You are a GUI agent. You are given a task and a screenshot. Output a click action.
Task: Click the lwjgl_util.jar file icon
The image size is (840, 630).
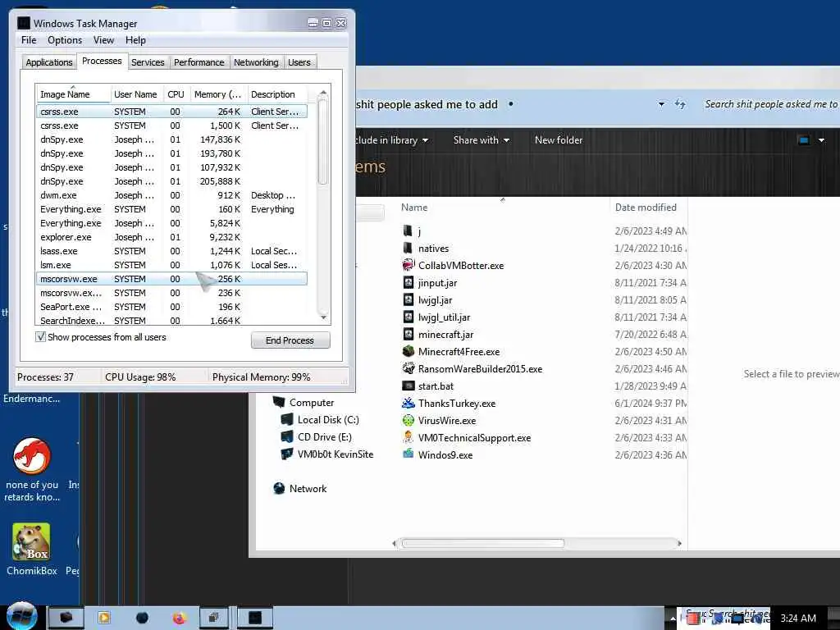(x=409, y=317)
